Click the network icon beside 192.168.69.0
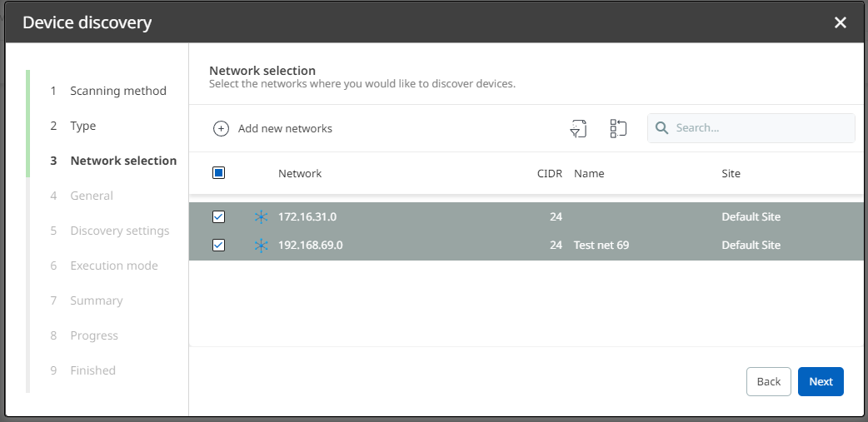868x422 pixels. 262,246
